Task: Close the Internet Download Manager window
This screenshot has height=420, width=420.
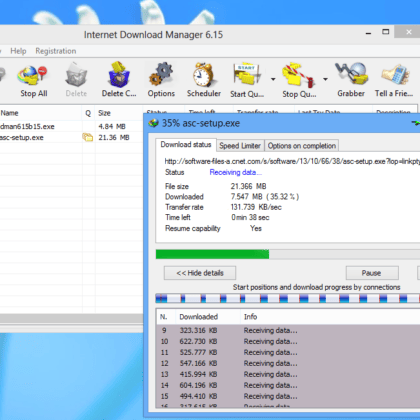Action: [409, 32]
